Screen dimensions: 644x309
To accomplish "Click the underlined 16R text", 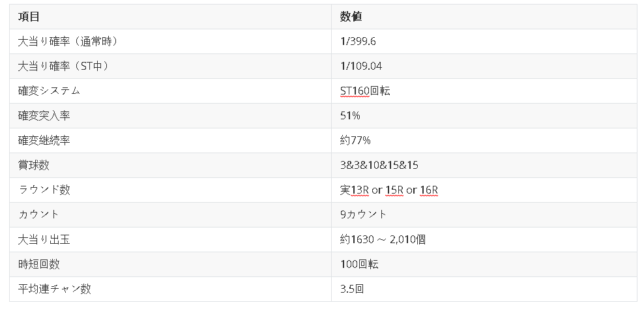I will click(429, 190).
